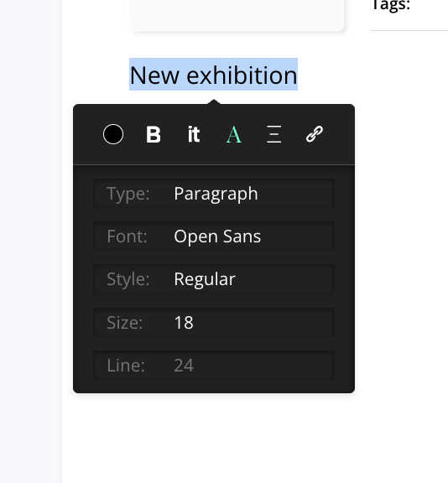Open the Font dropdown showing Open Sans

(214, 236)
